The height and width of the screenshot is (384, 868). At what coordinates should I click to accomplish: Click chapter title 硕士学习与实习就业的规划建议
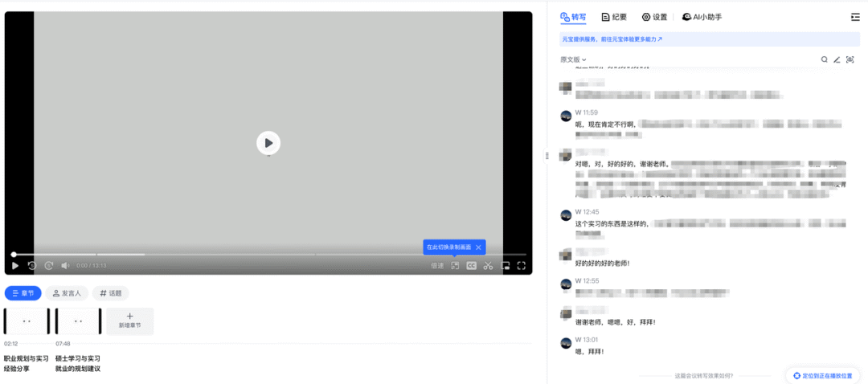point(78,364)
